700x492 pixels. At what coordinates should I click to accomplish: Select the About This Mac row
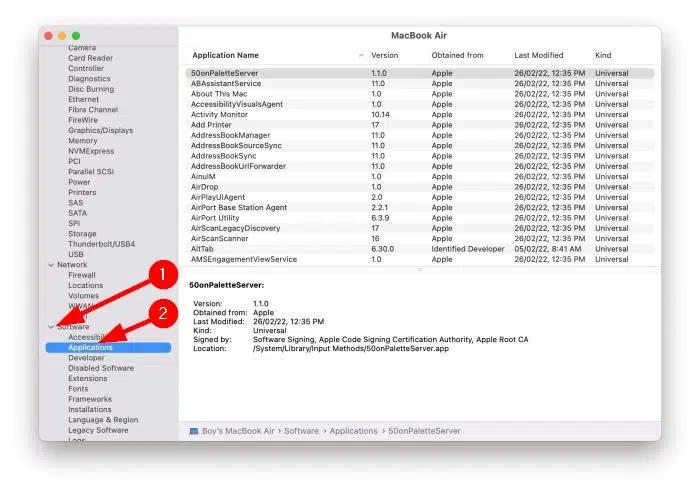pyautogui.click(x=420, y=94)
